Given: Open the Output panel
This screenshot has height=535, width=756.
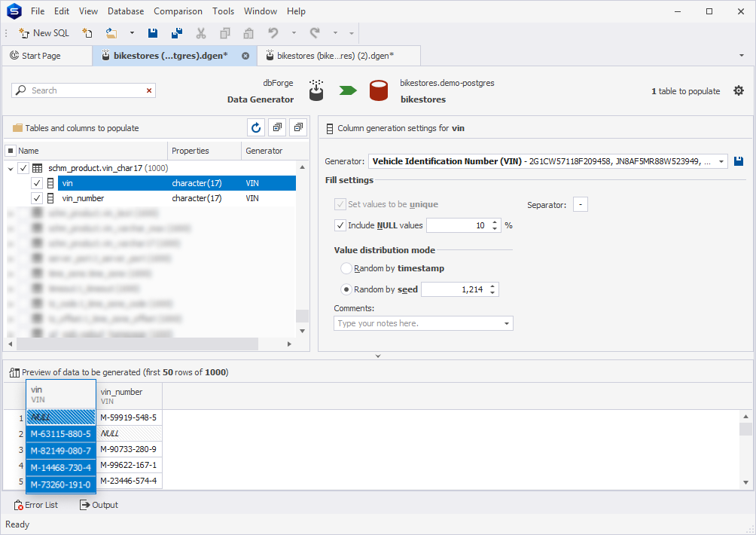Looking at the screenshot, I should (x=99, y=505).
